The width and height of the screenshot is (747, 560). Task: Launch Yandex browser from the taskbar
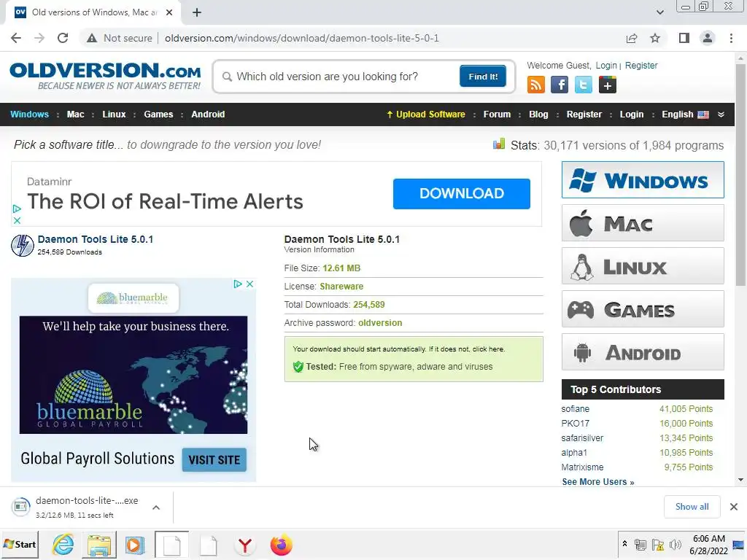pyautogui.click(x=245, y=545)
